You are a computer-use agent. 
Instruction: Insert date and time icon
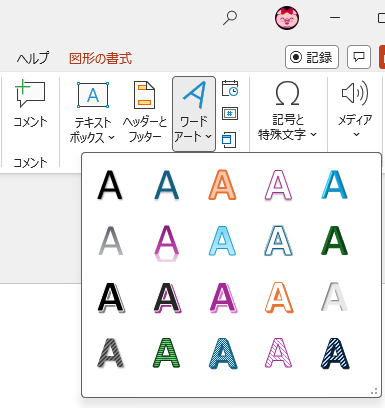tap(230, 88)
